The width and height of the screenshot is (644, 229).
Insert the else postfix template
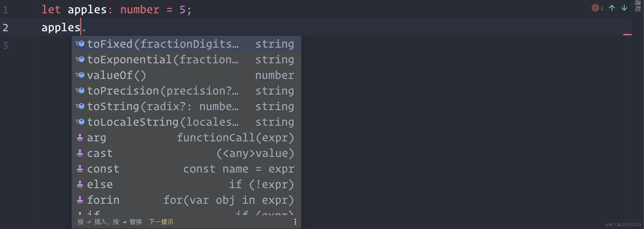pos(100,184)
